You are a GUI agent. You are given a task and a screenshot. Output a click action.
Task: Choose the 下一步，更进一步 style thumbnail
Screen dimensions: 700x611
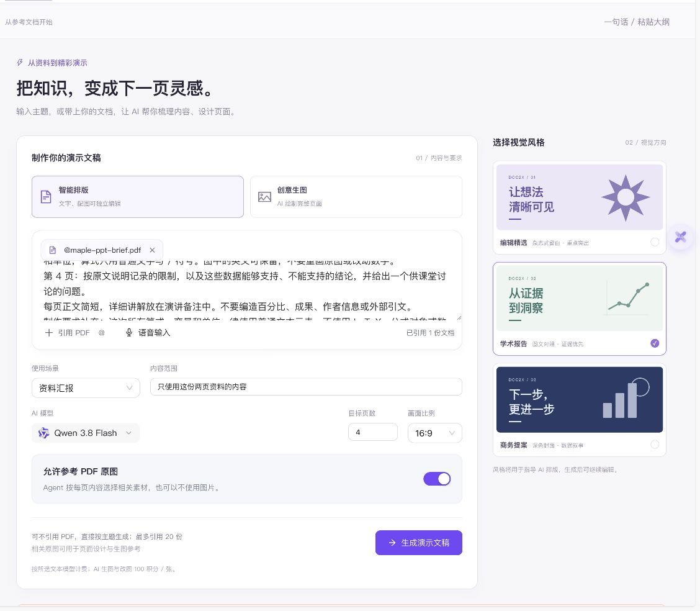(580, 400)
